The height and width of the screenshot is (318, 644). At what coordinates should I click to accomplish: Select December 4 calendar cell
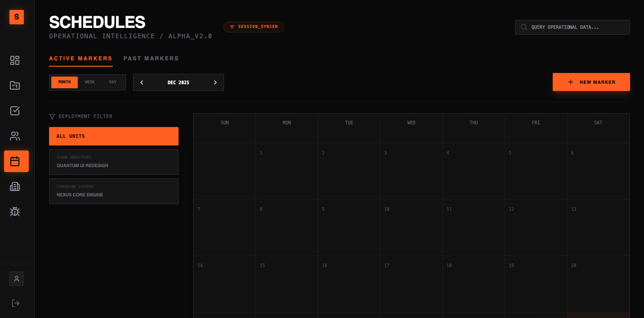pos(474,171)
